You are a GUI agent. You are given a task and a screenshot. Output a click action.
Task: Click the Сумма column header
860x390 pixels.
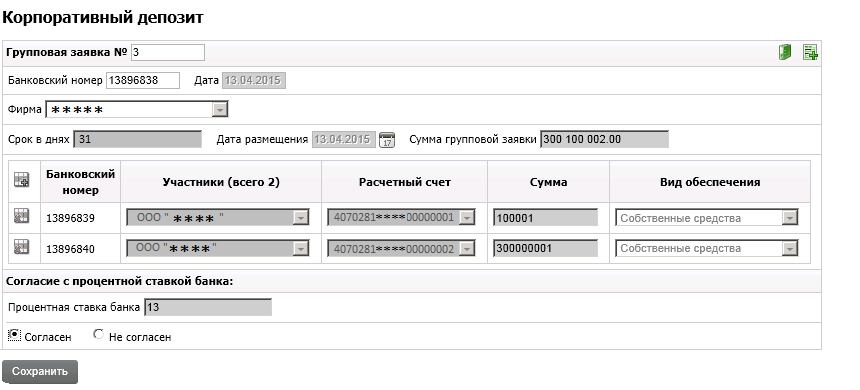pos(548,182)
